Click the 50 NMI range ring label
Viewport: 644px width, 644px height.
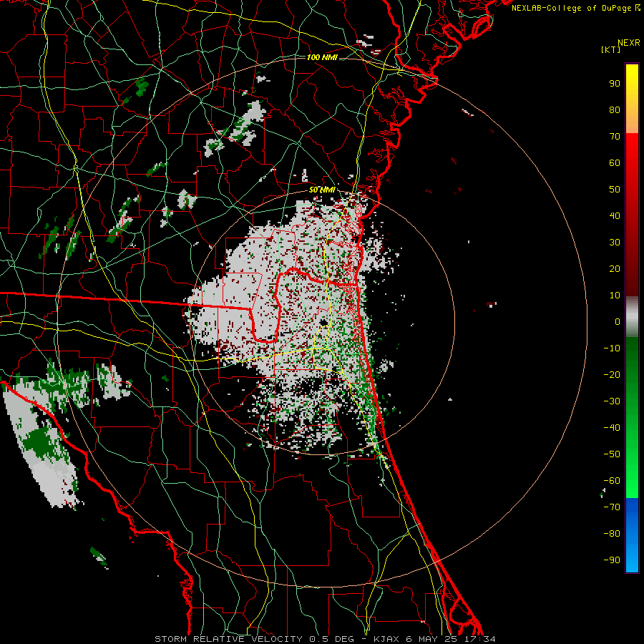tap(322, 190)
